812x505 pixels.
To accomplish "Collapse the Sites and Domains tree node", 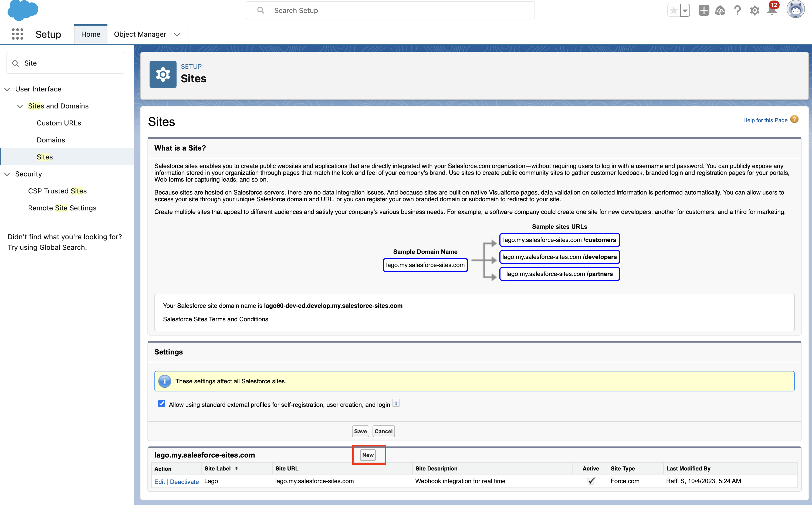I will 20,106.
